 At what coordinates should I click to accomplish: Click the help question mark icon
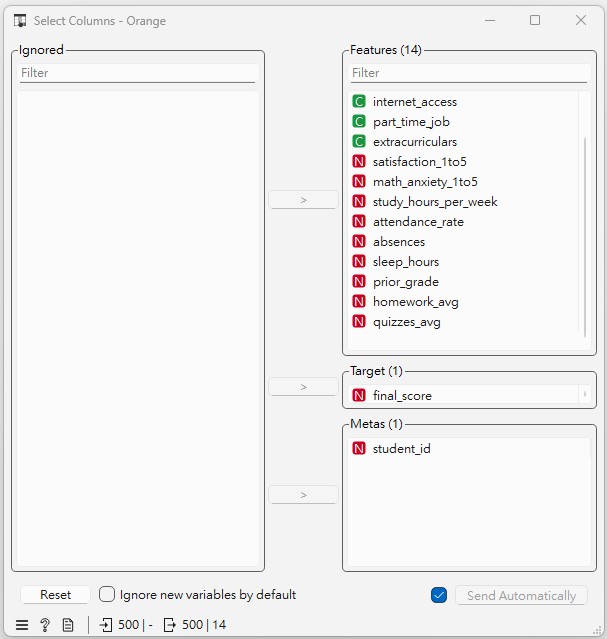(x=45, y=625)
